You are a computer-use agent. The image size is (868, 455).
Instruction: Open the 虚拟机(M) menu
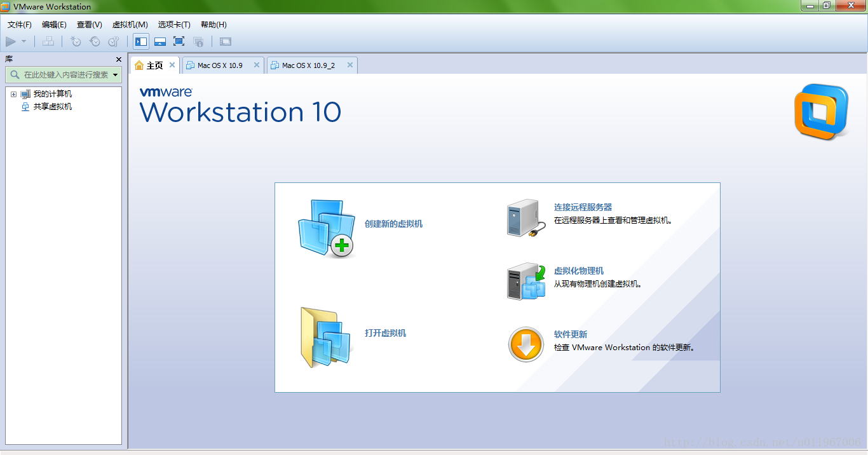(130, 25)
